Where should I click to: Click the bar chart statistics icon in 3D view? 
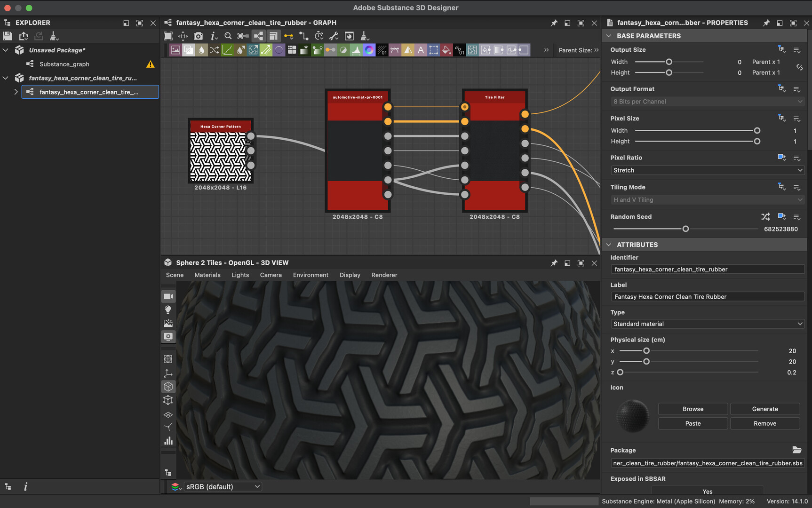(168, 441)
